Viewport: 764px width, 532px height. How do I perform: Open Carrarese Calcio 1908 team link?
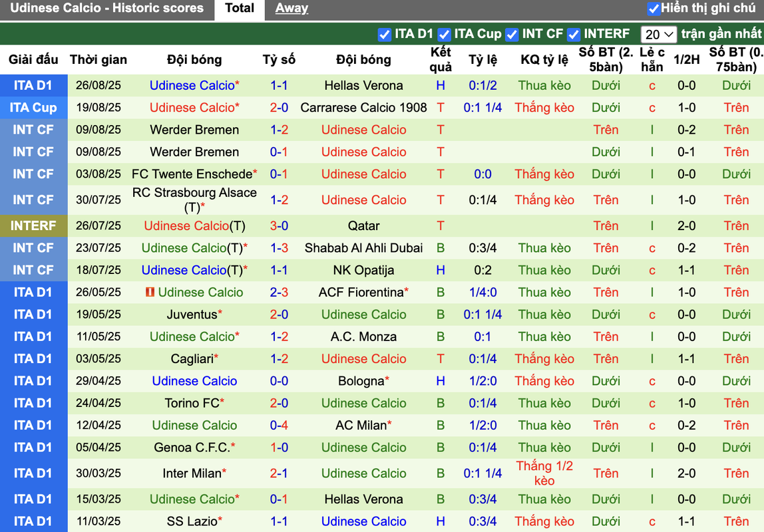pyautogui.click(x=363, y=108)
